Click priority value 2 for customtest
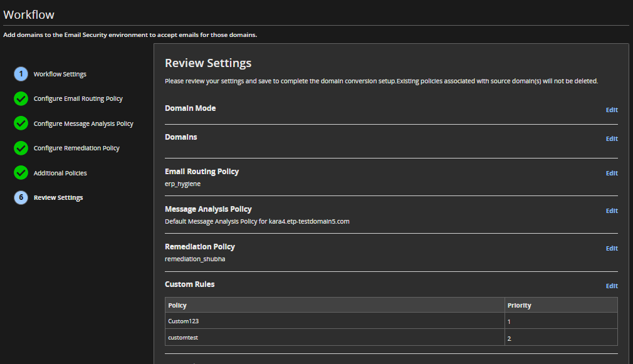The height and width of the screenshot is (364, 633). tap(561, 338)
